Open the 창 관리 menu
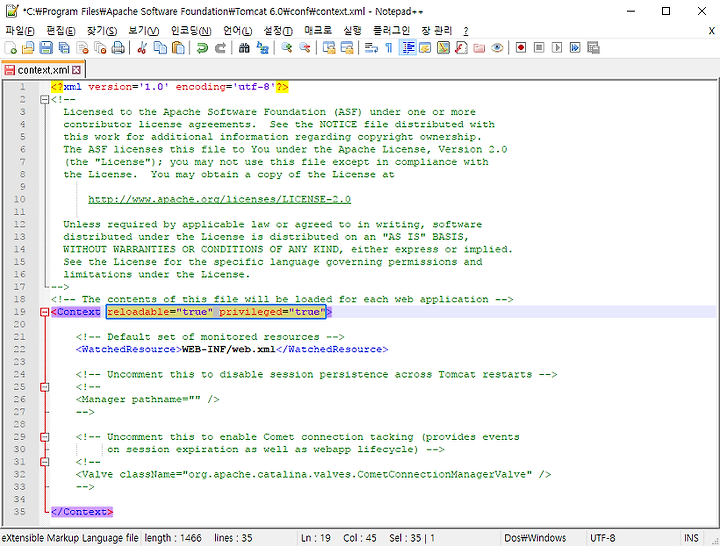720x546 pixels. click(437, 31)
